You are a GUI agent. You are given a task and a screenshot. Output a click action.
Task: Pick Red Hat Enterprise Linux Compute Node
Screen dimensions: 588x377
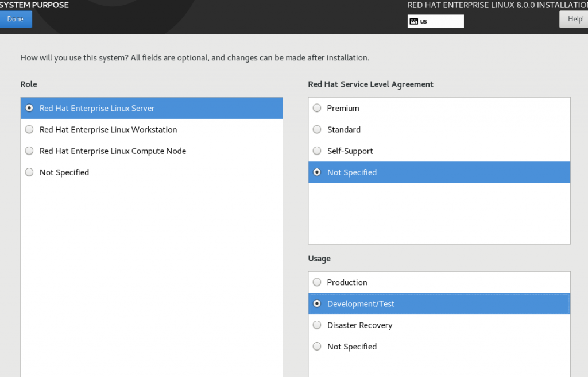(113, 151)
